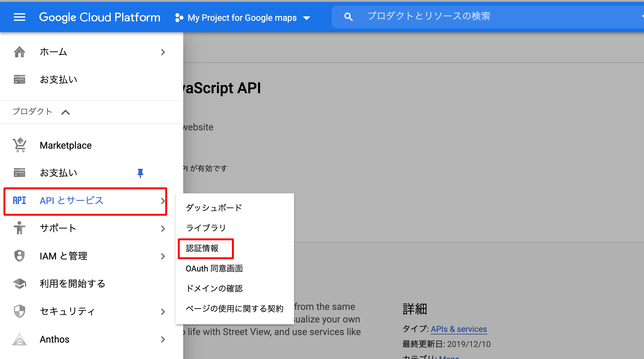Click the project selector hexagon icon
The height and width of the screenshot is (359, 644).
[179, 18]
